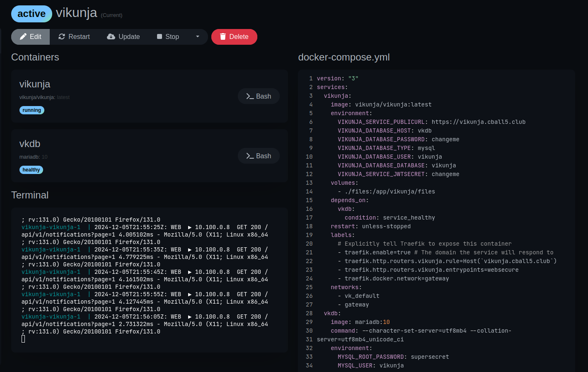Click the terminal prompt icon for vikunja Bash
588x372 pixels.
coord(250,96)
